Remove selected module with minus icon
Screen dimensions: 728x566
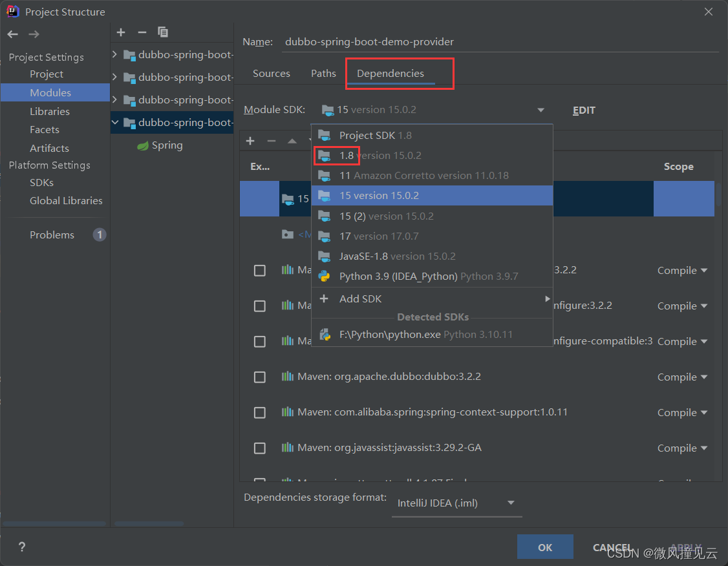coord(142,32)
